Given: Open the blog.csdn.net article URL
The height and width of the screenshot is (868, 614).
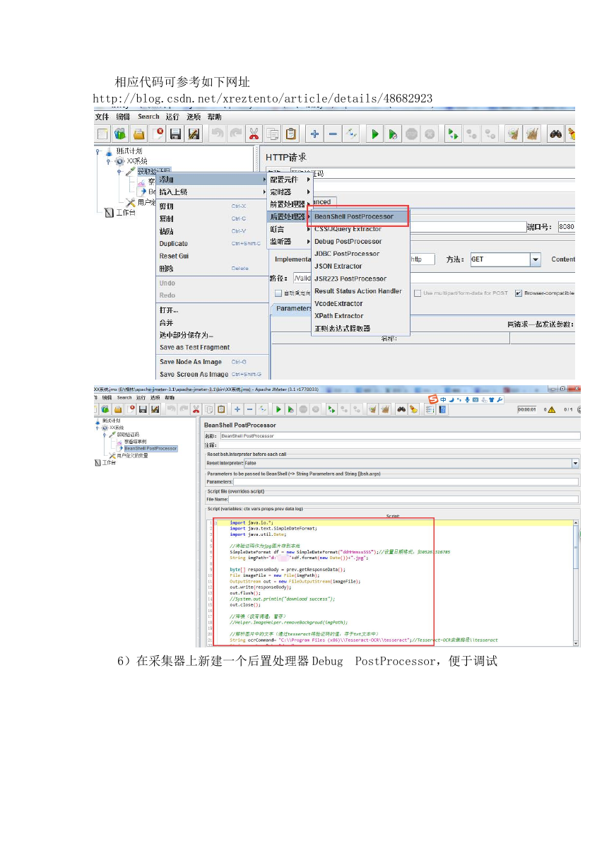Looking at the screenshot, I should 263,98.
